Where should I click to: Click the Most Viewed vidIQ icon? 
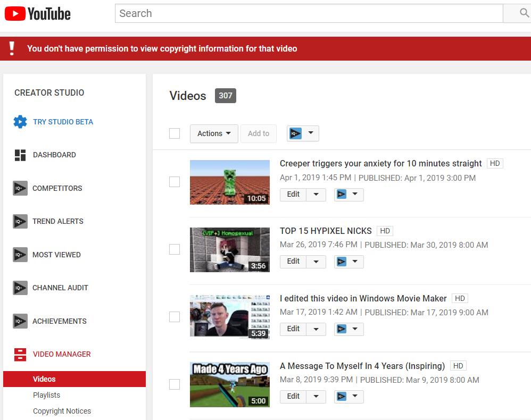[20, 255]
